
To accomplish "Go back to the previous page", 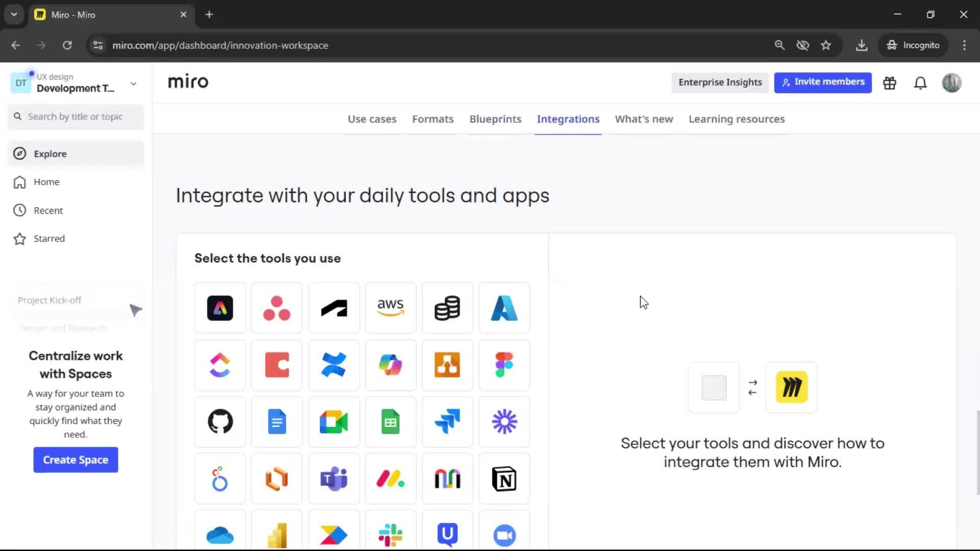I will [16, 45].
